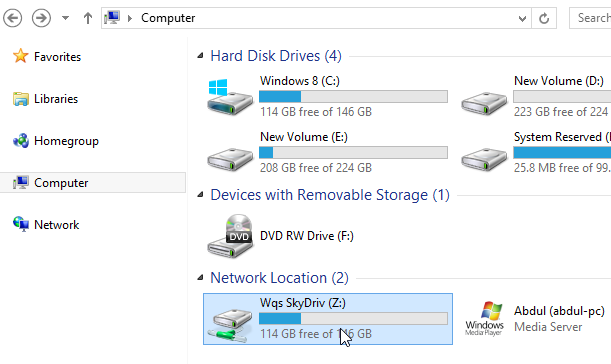Viewport: 611px width, 364px height.
Task: Open the recent locations dropdown arrow
Action: [x=65, y=18]
